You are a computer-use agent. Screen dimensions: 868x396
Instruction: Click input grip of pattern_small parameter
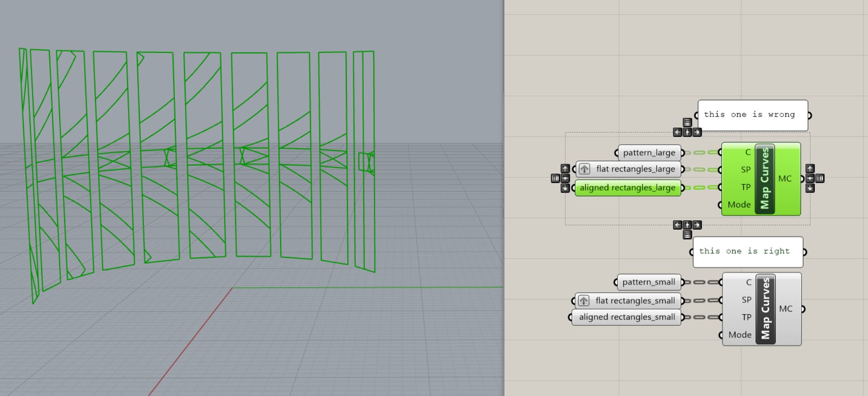click(x=615, y=282)
